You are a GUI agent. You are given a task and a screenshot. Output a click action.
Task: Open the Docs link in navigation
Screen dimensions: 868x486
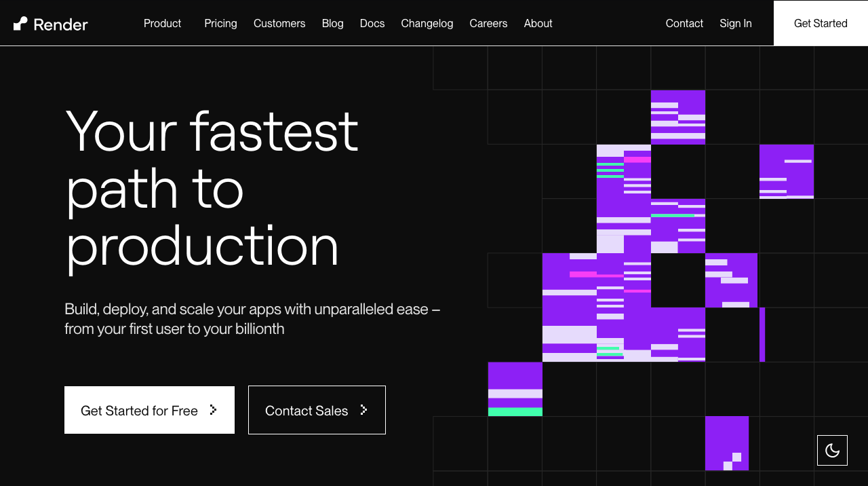pyautogui.click(x=372, y=23)
